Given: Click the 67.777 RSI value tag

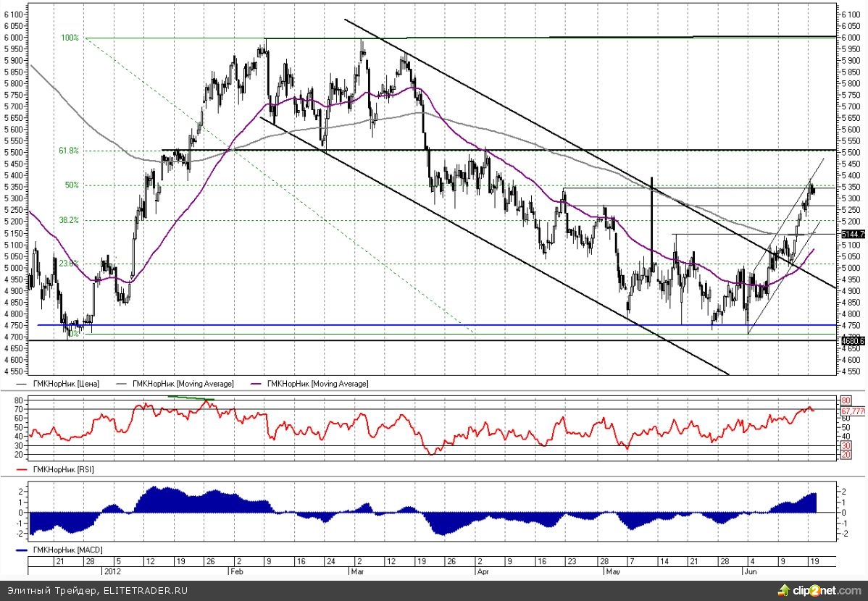Looking at the screenshot, I should click(x=853, y=411).
